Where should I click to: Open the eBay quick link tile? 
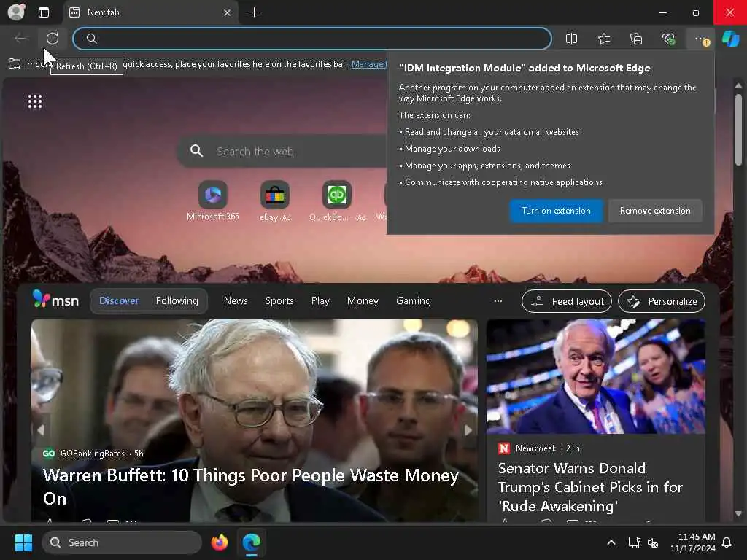click(275, 201)
